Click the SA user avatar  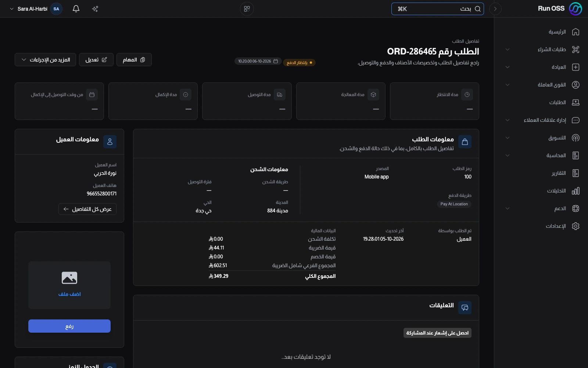[x=56, y=9]
